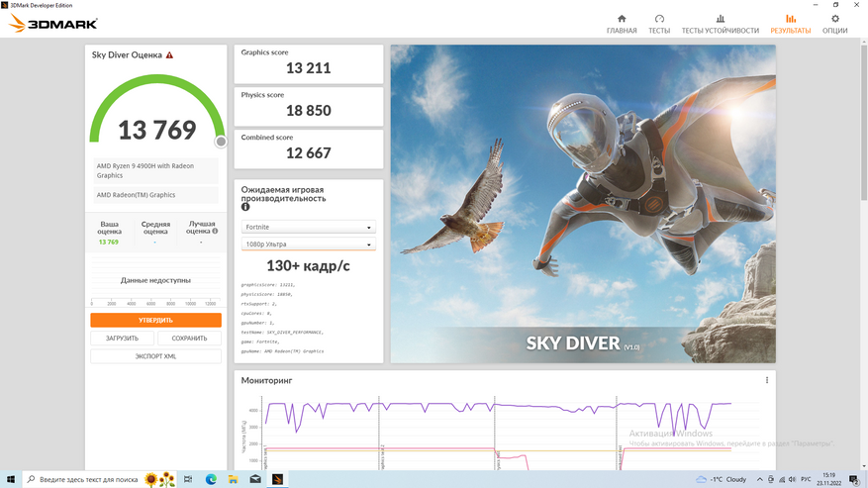The width and height of the screenshot is (868, 488).
Task: Select the РЕЗУЛЬТАТЫ tab
Action: point(790,25)
